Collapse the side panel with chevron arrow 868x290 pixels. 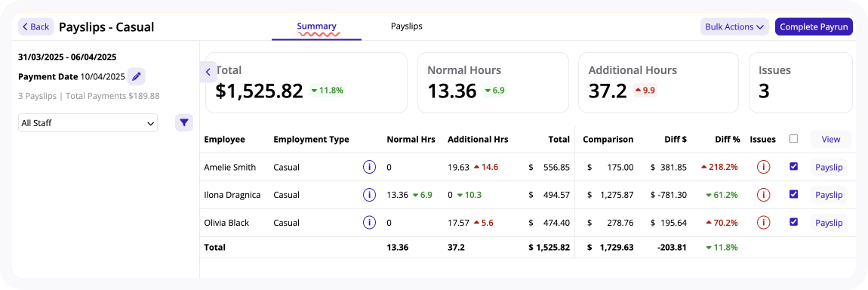click(208, 72)
